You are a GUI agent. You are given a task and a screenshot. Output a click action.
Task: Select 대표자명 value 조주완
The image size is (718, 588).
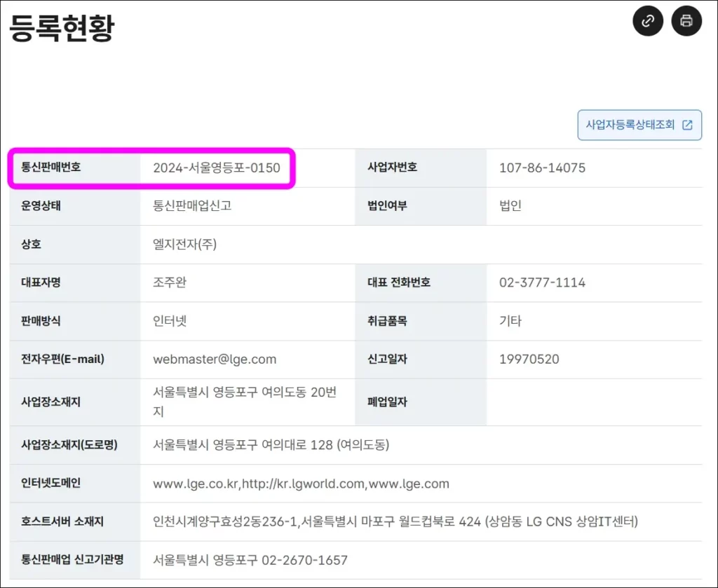pos(170,282)
